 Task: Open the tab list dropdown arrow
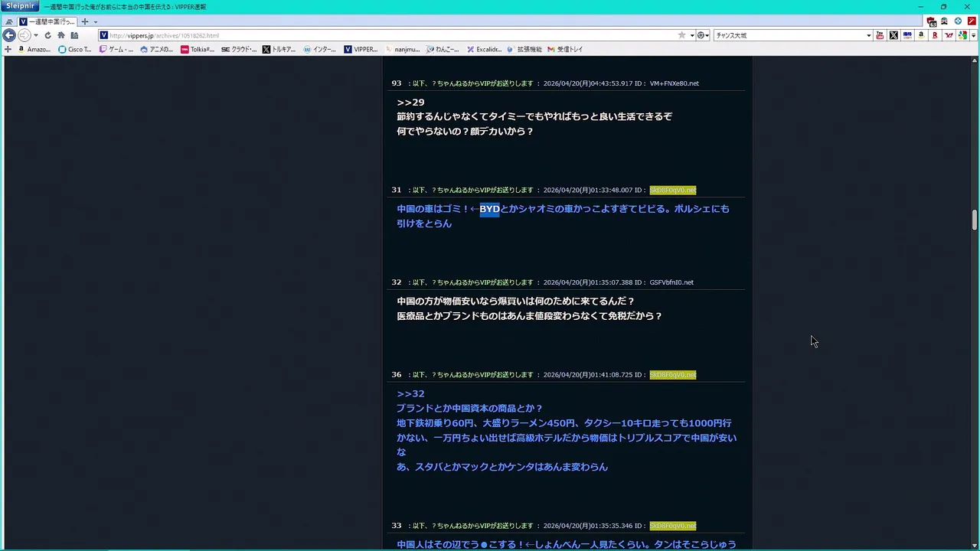(x=95, y=21)
